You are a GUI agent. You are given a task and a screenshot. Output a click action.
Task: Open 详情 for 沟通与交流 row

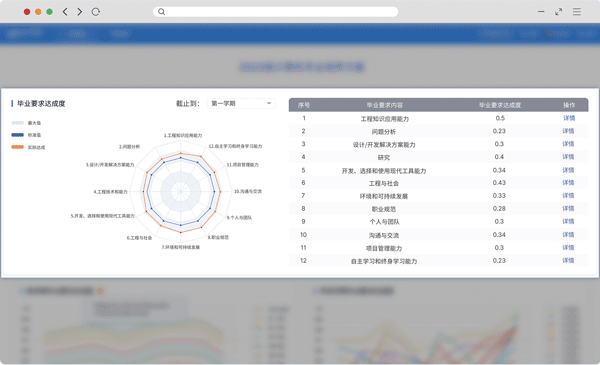click(569, 235)
